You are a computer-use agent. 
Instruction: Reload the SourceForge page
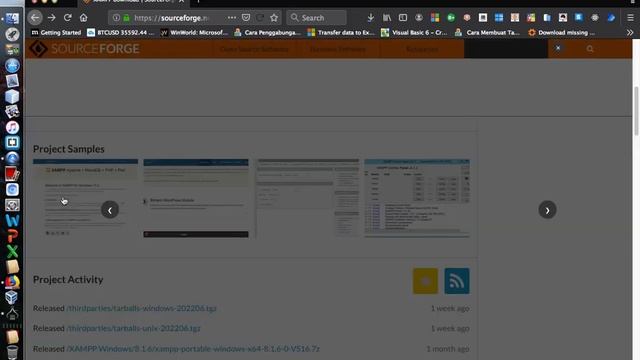(x=68, y=18)
